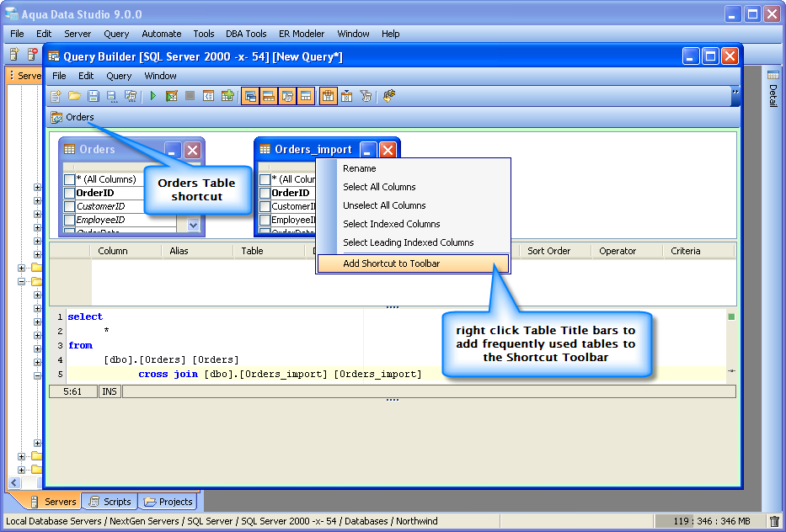The image size is (786, 532).
Task: Click the down arrow in the Orders table column list
Action: click(x=194, y=225)
